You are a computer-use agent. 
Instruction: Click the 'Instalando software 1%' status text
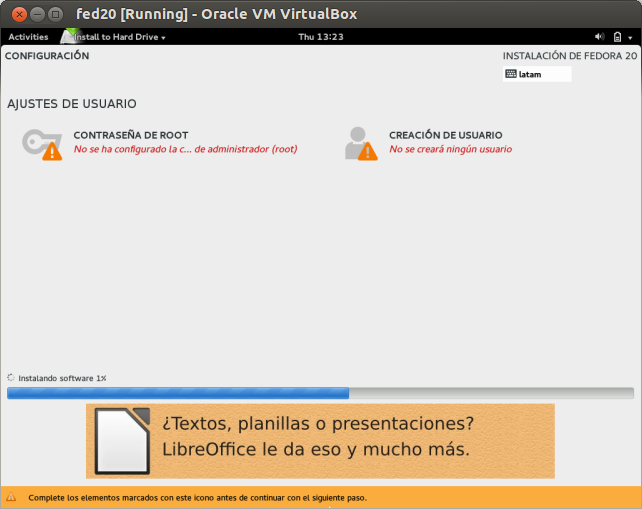coord(62,378)
